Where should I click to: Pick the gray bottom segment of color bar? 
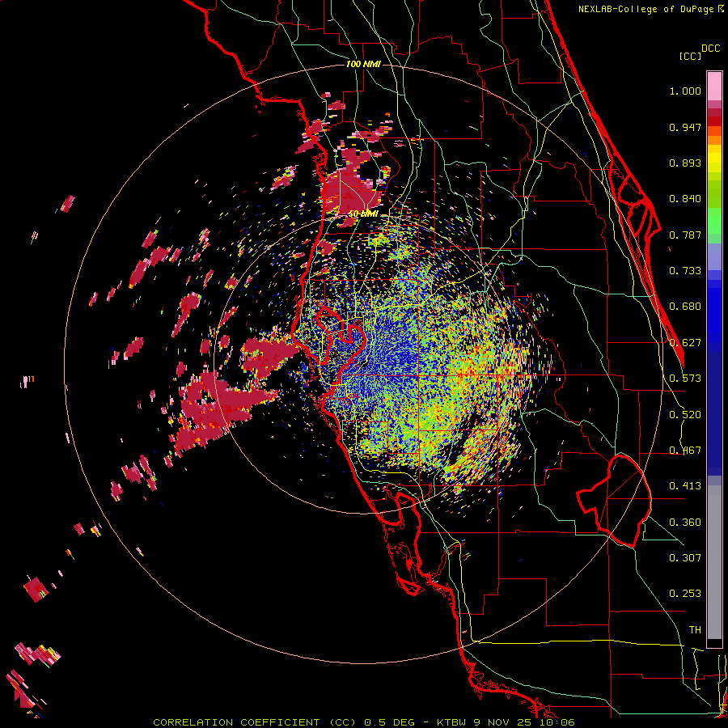click(714, 562)
